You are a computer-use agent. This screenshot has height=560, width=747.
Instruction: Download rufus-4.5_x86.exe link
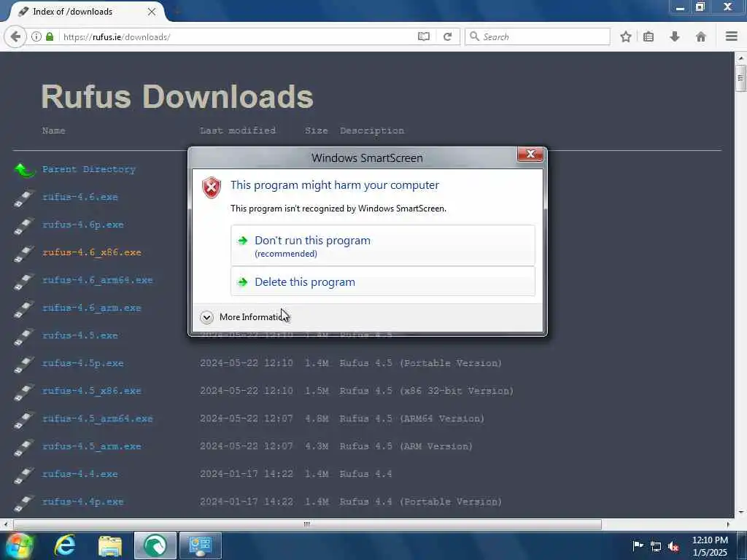pyautogui.click(x=91, y=391)
